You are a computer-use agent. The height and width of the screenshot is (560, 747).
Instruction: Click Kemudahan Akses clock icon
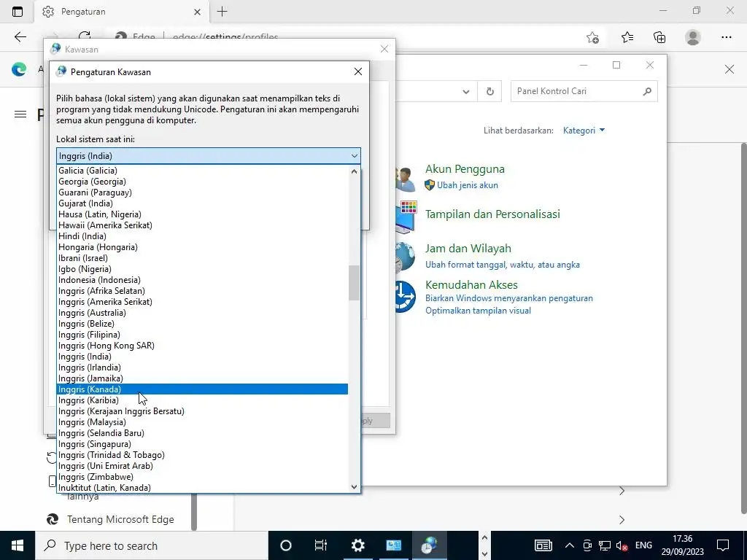click(404, 297)
